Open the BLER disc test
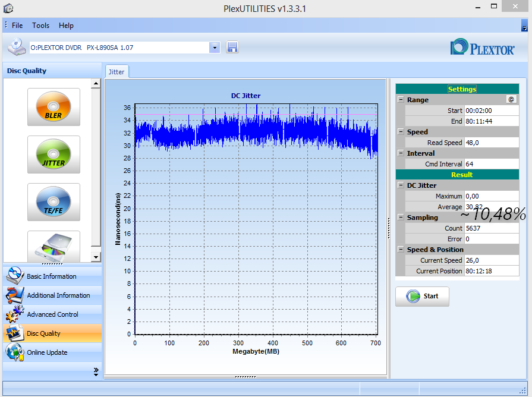This screenshot has width=532, height=397. (53, 107)
